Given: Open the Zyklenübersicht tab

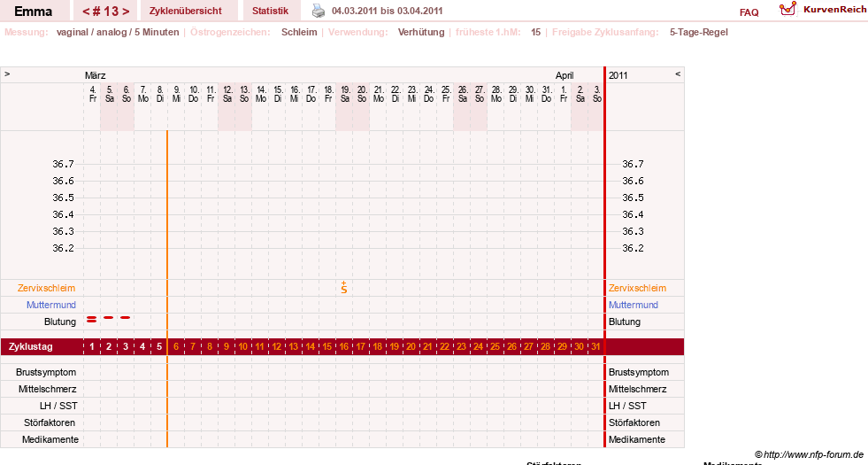Looking at the screenshot, I should [x=186, y=11].
